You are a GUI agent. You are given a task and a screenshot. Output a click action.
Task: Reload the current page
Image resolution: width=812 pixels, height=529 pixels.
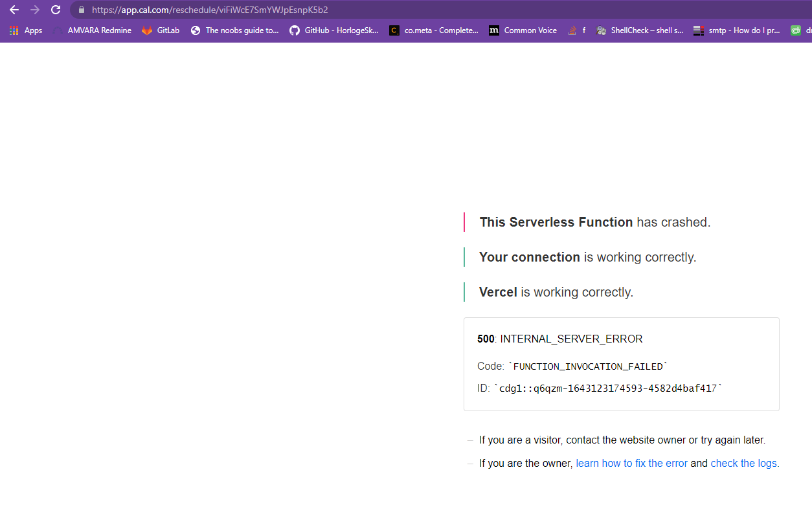pyautogui.click(x=56, y=10)
